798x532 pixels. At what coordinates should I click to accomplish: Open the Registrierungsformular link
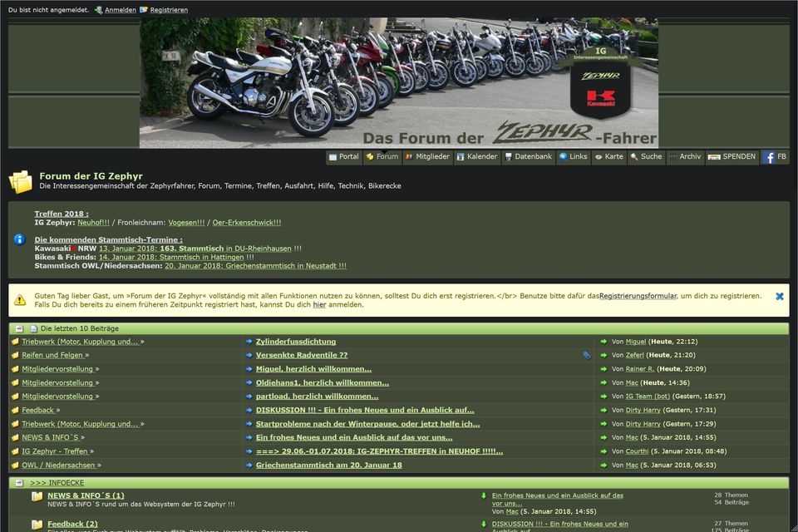tap(638, 296)
